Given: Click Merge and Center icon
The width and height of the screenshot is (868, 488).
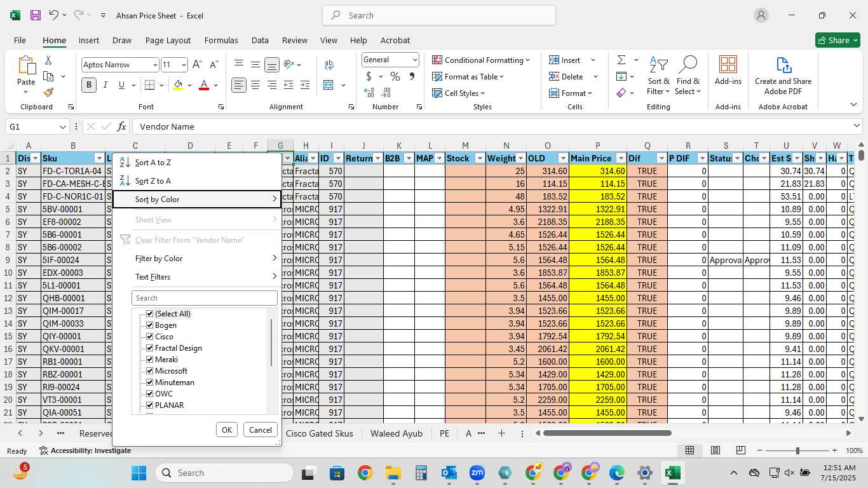Looking at the screenshot, I should 329,85.
